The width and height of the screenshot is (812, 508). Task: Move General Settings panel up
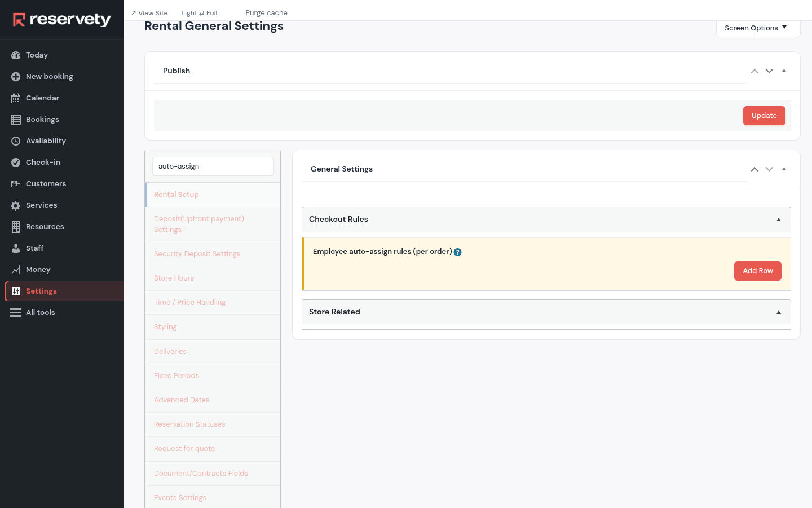pyautogui.click(x=754, y=169)
